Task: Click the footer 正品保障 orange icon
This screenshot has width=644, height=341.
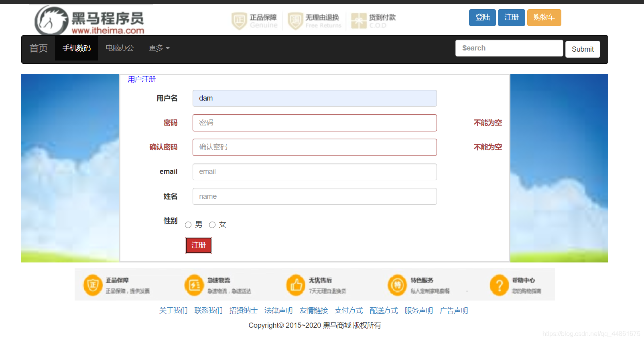Action: click(93, 285)
